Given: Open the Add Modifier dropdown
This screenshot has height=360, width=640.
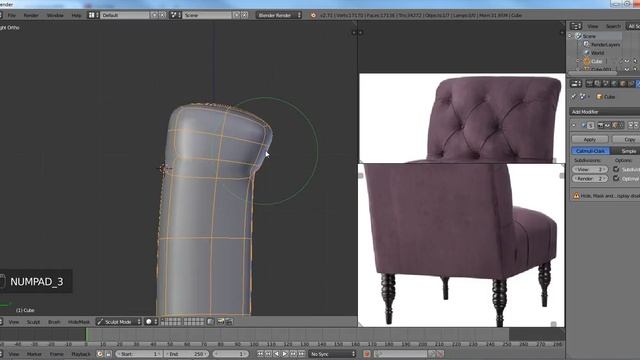Looking at the screenshot, I should 604,112.
